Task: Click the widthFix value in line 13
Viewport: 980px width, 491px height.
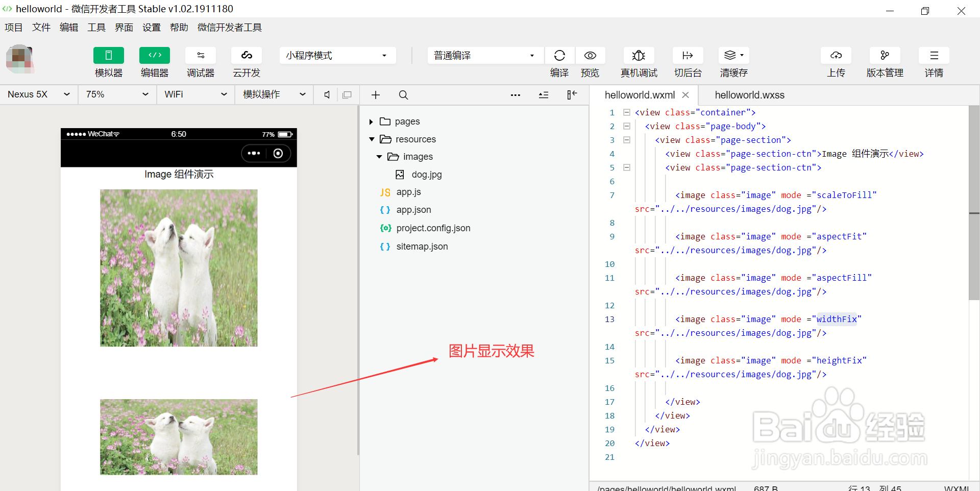Action: click(x=837, y=319)
